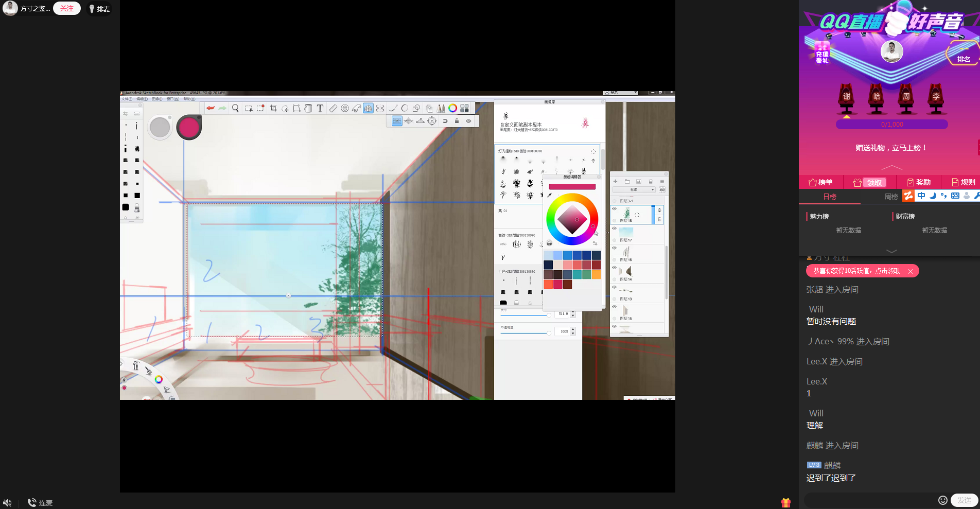
Task: Choose fisheye perspective mode
Action: (432, 121)
